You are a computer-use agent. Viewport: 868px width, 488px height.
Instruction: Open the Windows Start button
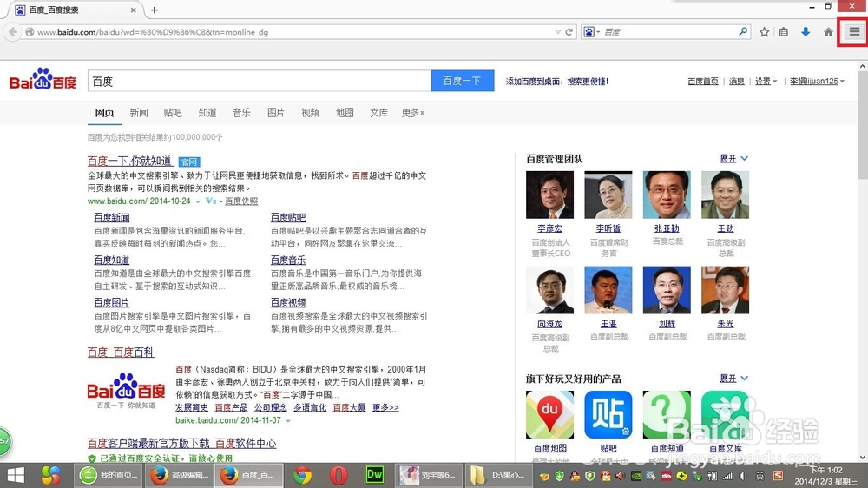[x=16, y=475]
